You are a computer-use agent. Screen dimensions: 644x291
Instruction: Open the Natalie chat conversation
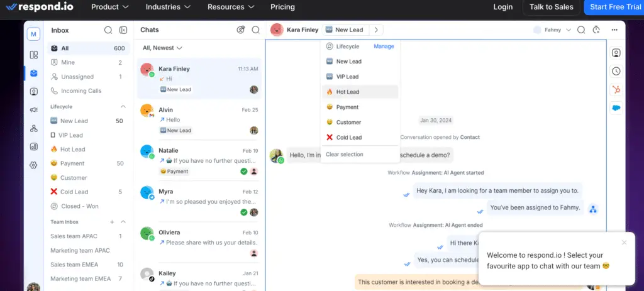click(199, 160)
